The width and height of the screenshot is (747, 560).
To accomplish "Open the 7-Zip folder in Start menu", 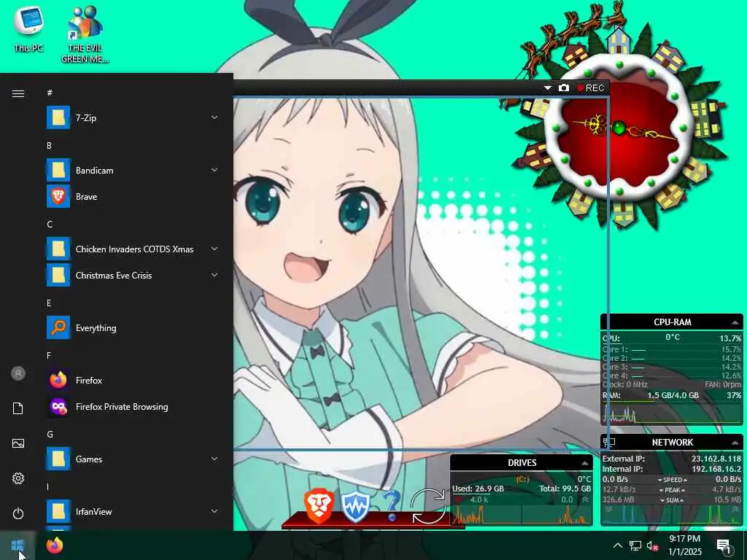I will pos(133,117).
